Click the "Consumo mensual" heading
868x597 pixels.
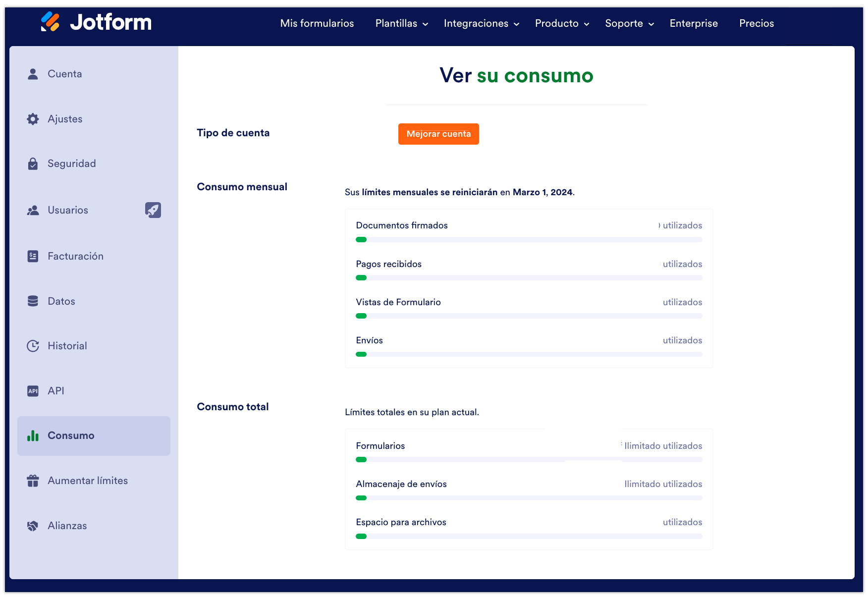pos(242,187)
